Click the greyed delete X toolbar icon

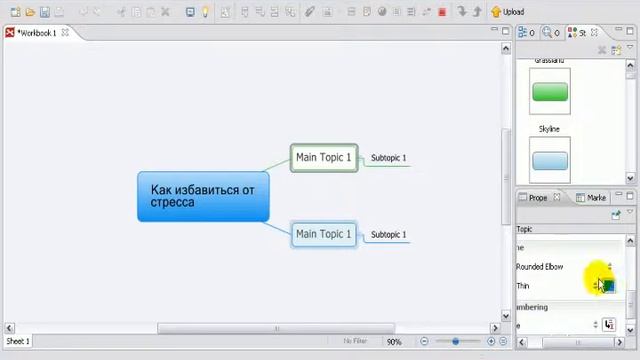pyautogui.click(x=165, y=12)
